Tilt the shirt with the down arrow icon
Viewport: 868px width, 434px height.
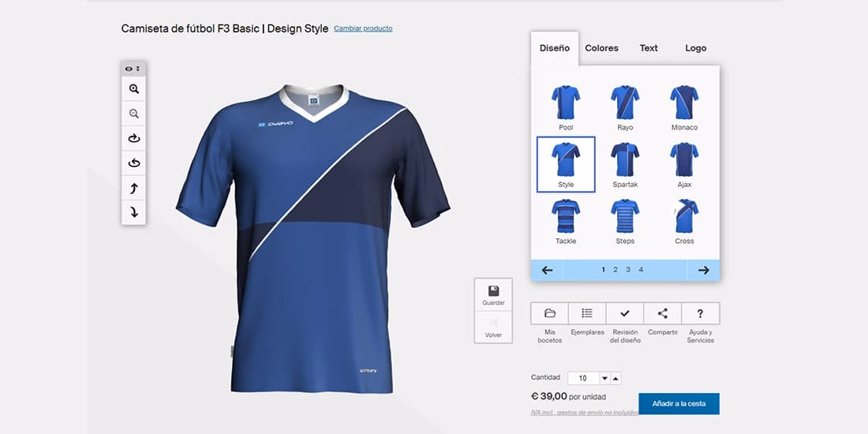point(133,211)
